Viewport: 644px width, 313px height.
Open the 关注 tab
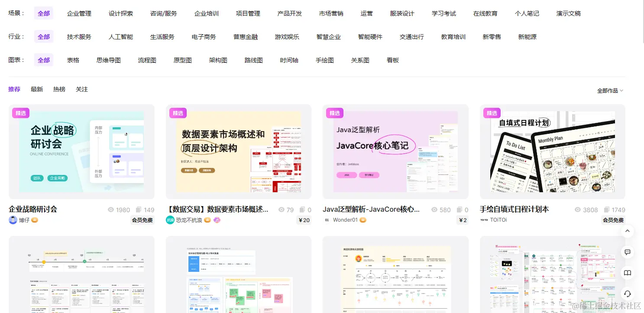[82, 89]
